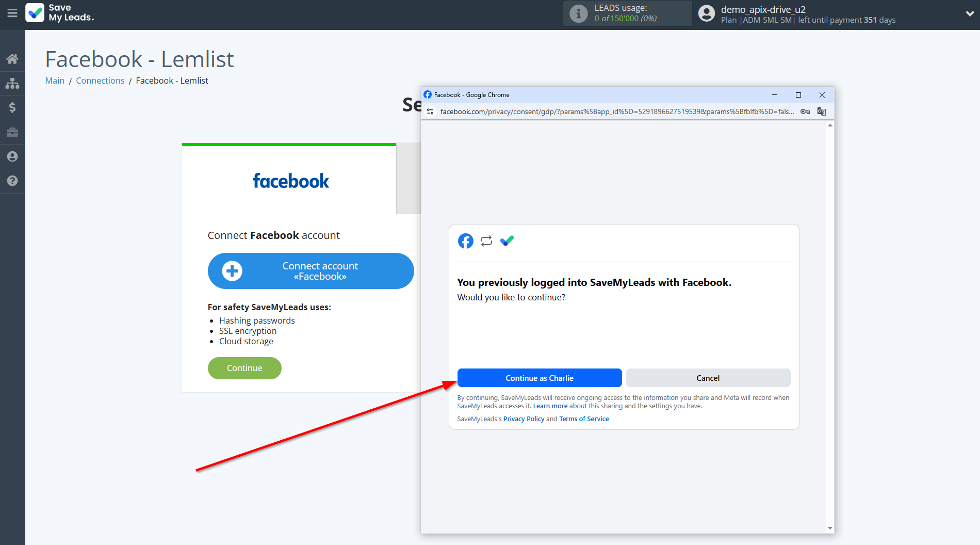Open the billing dollar icon in sidebar
This screenshot has width=980, height=545.
(12, 107)
